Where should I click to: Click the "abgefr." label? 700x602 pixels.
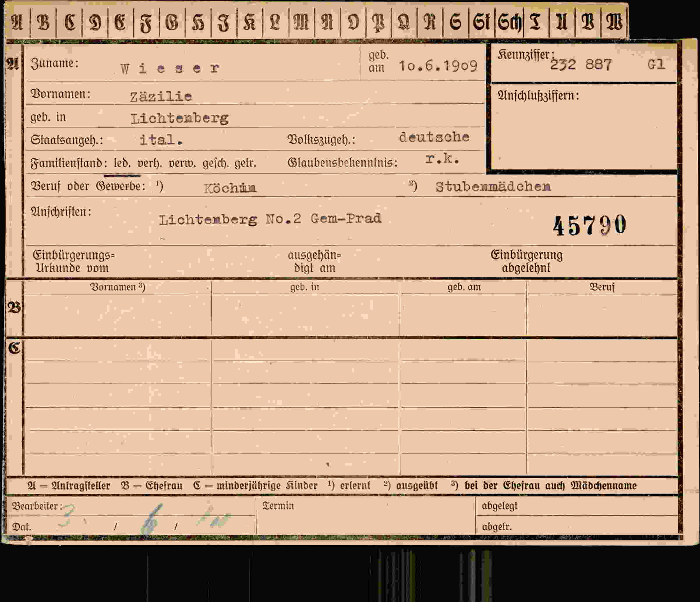pyautogui.click(x=497, y=527)
